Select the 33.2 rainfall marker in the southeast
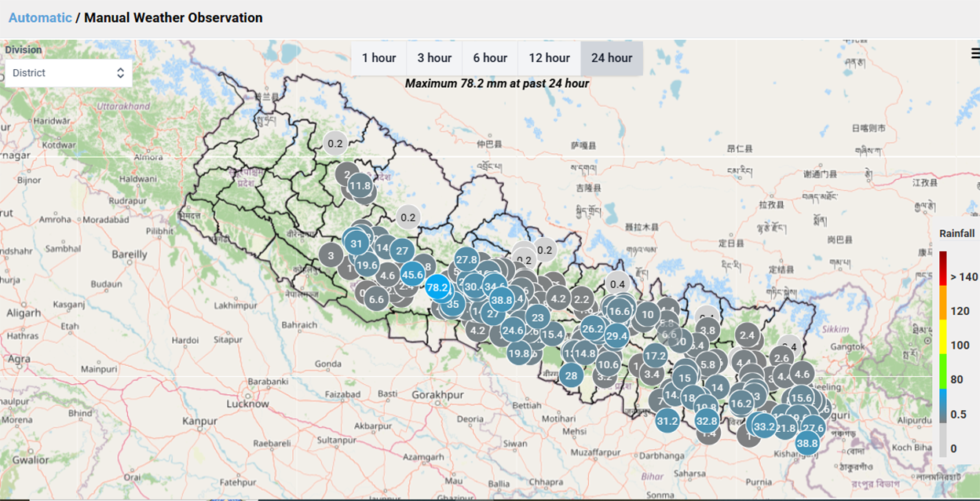This screenshot has height=501, width=980. [x=763, y=425]
